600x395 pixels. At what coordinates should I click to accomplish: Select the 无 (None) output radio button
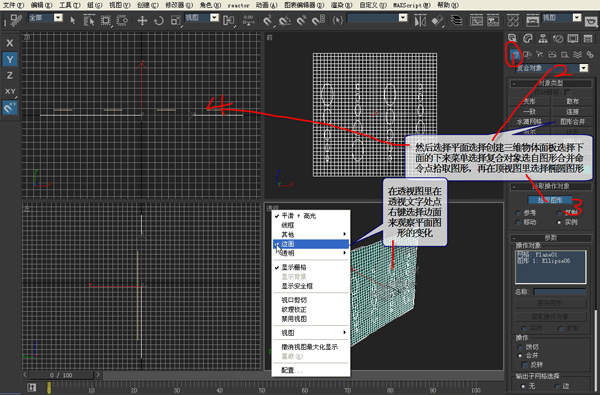[523, 386]
